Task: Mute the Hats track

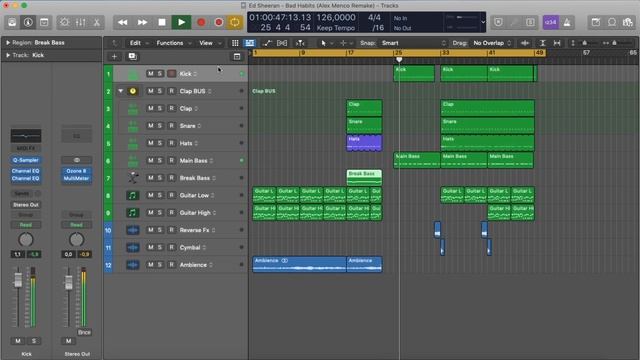Action: [151, 143]
